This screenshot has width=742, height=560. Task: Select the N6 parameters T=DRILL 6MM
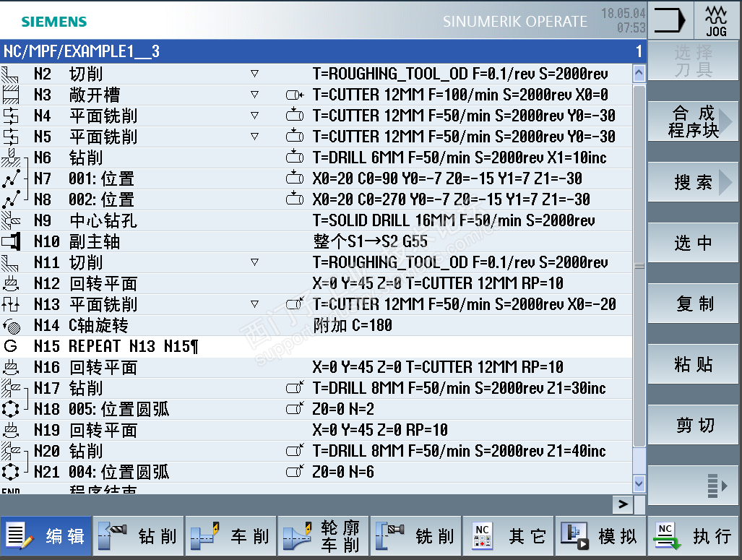(460, 158)
